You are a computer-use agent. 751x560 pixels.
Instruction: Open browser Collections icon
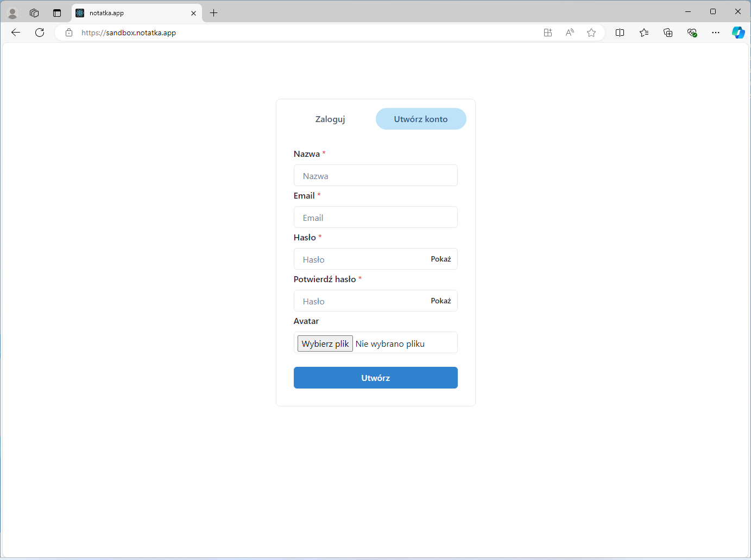pyautogui.click(x=668, y=33)
